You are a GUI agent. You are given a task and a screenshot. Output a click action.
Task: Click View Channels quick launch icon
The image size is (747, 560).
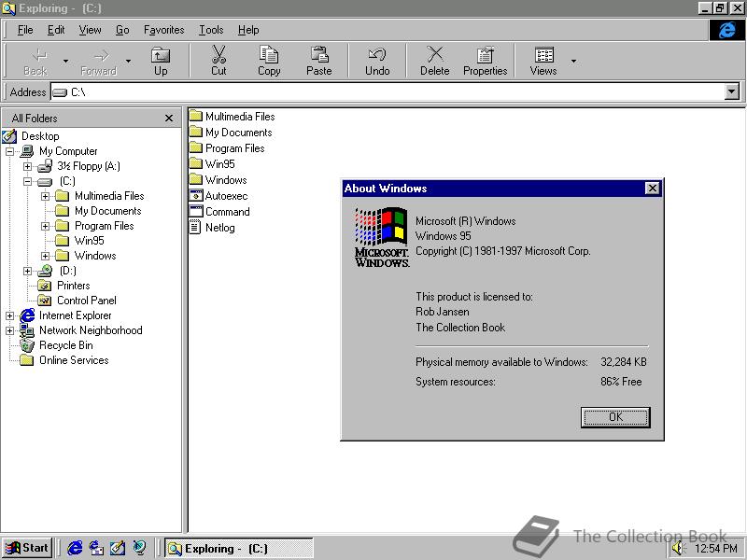pyautogui.click(x=139, y=548)
